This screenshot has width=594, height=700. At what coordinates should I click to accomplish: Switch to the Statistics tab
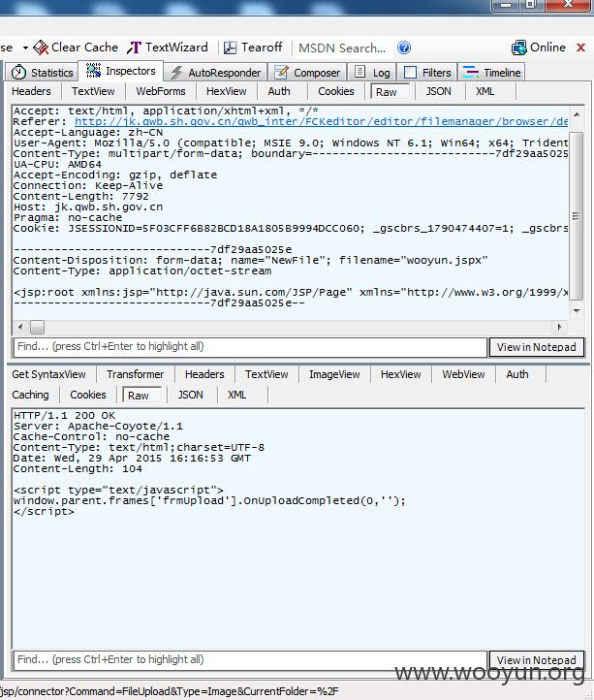click(x=43, y=73)
